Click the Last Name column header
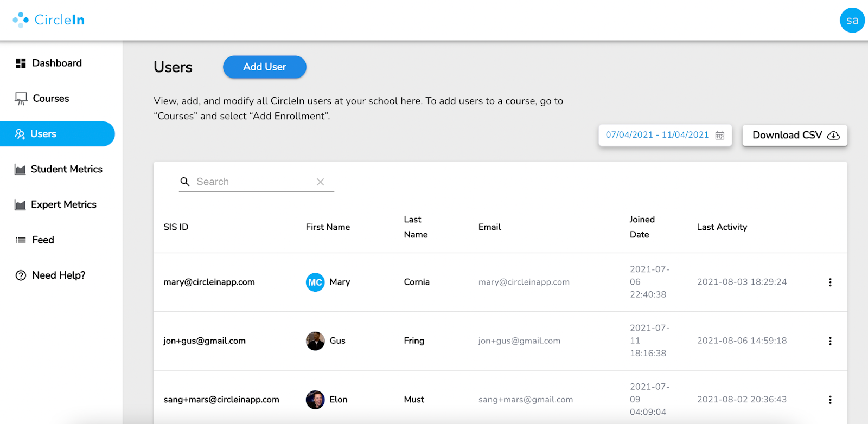This screenshot has width=868, height=424. (x=416, y=227)
